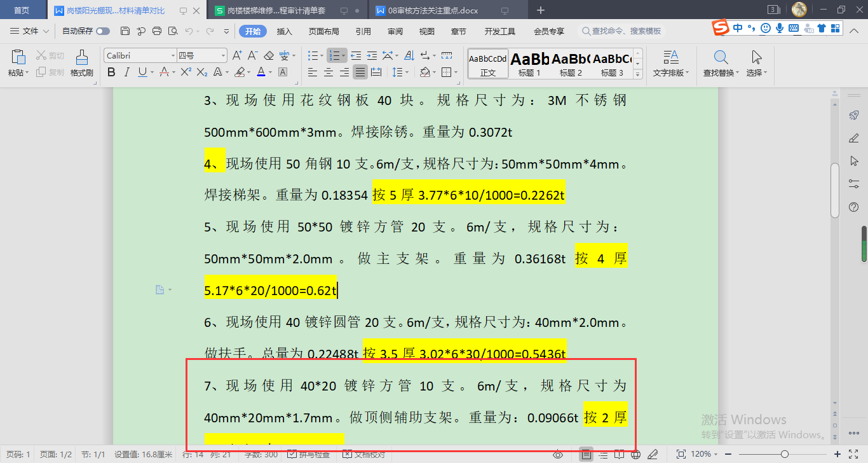Switch to page layout view in status bar

(x=587, y=455)
